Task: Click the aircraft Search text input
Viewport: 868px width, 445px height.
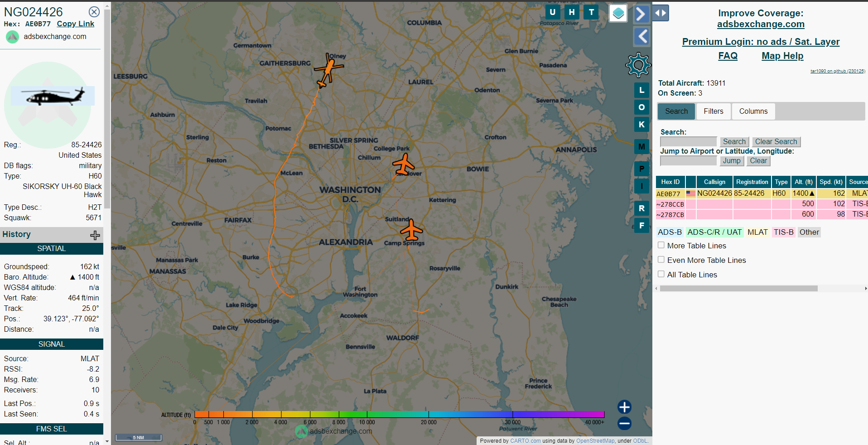Action: click(x=689, y=142)
